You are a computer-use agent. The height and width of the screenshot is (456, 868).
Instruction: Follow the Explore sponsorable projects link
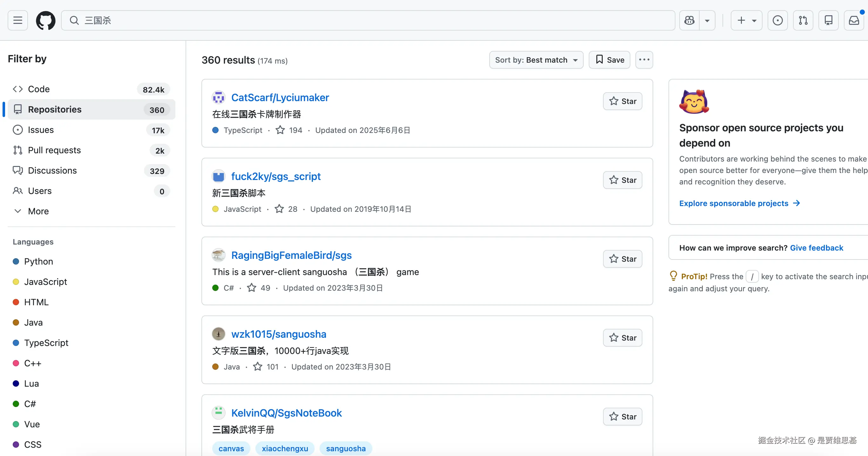(x=740, y=204)
